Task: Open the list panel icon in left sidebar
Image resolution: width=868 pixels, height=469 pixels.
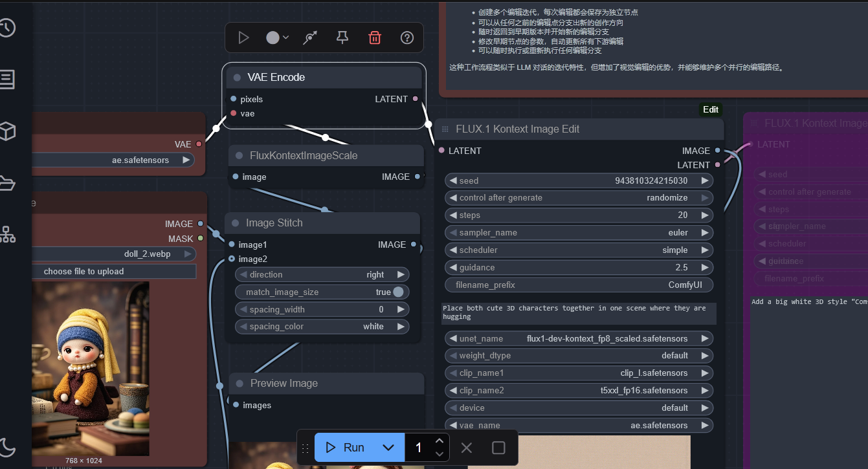Action: [6, 80]
